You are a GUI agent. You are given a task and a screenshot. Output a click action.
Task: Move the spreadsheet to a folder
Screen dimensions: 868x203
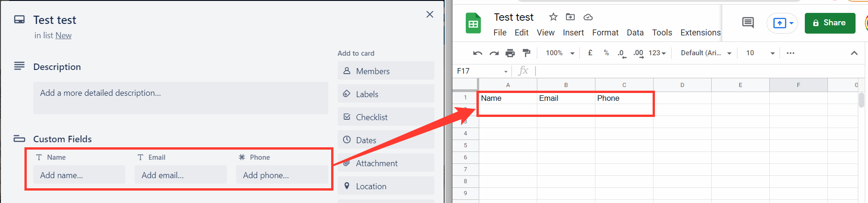click(571, 17)
